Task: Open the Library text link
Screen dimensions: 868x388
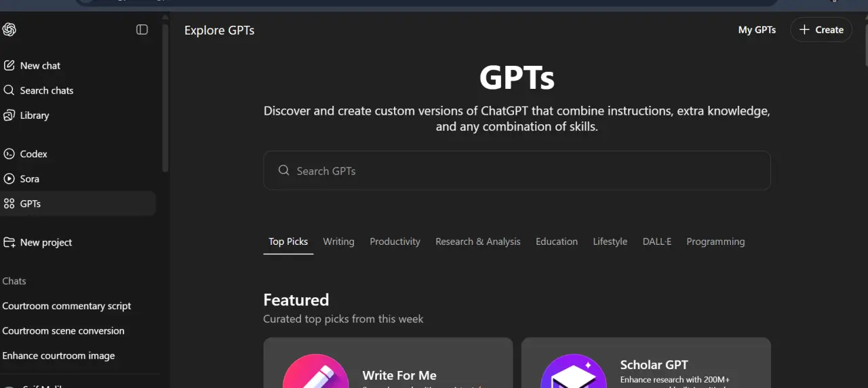Action: tap(35, 115)
